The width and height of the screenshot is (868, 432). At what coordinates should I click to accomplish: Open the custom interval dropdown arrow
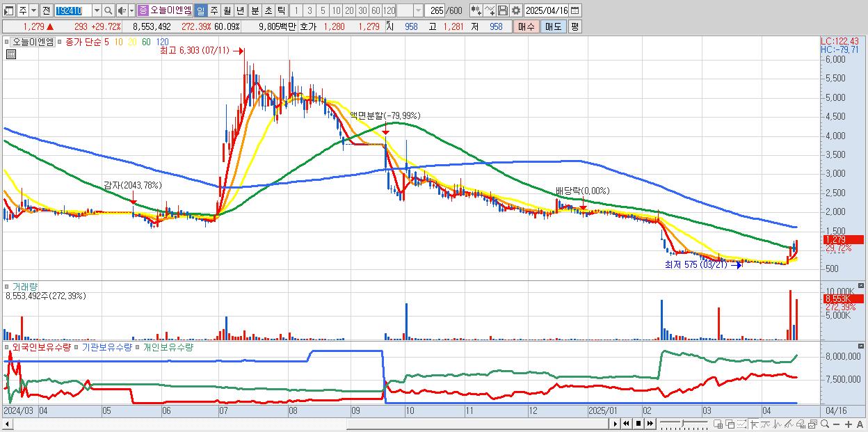point(418,10)
